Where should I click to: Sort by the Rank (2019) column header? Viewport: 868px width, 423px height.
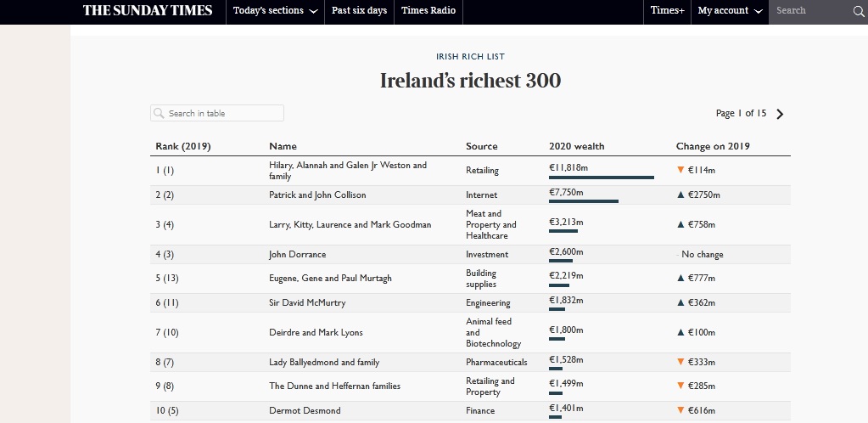183,146
